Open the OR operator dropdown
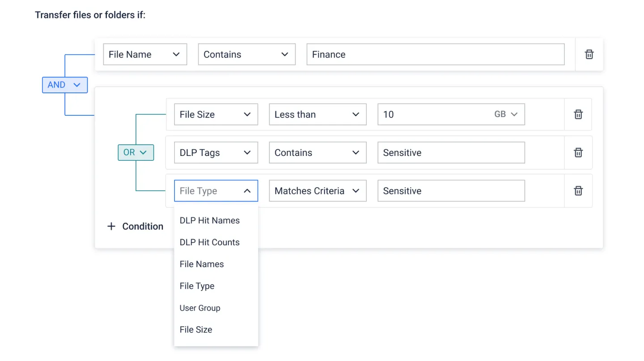The width and height of the screenshot is (644, 361). click(x=136, y=152)
